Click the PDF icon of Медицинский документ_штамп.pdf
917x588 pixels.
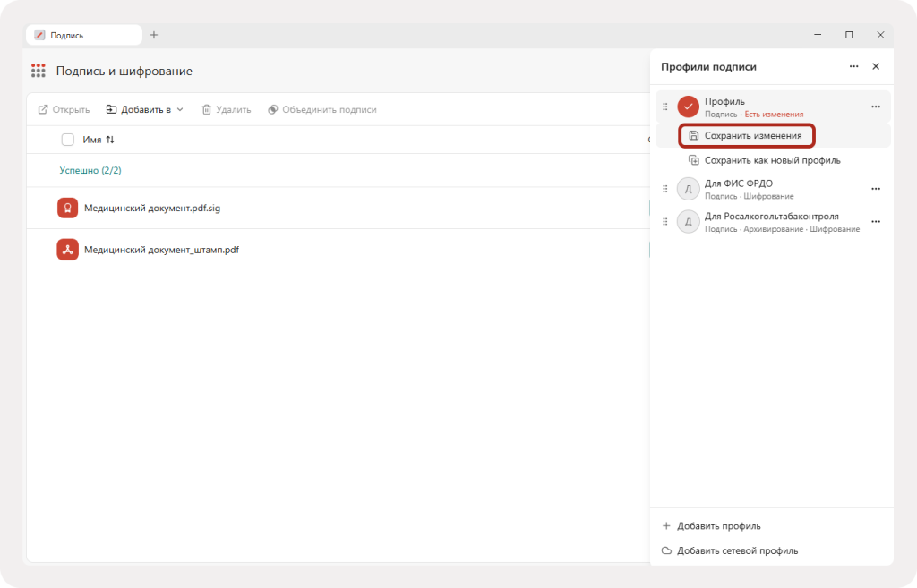(68, 250)
